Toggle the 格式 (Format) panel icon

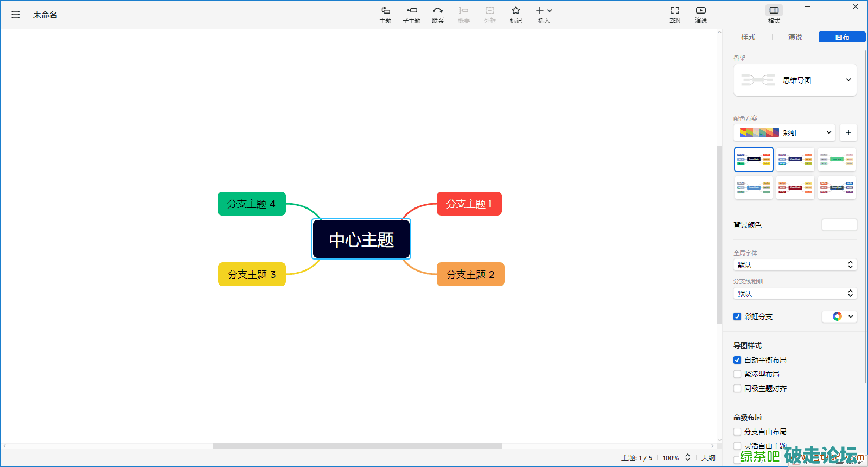(774, 15)
